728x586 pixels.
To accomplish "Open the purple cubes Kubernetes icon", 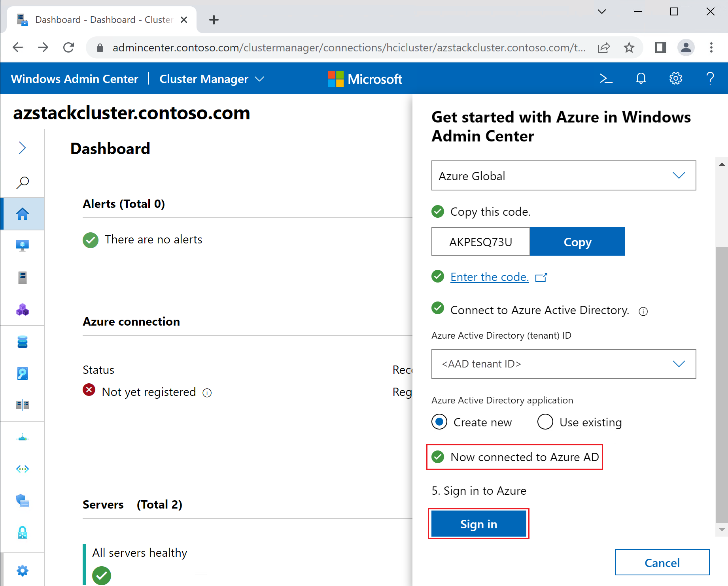I will [23, 309].
